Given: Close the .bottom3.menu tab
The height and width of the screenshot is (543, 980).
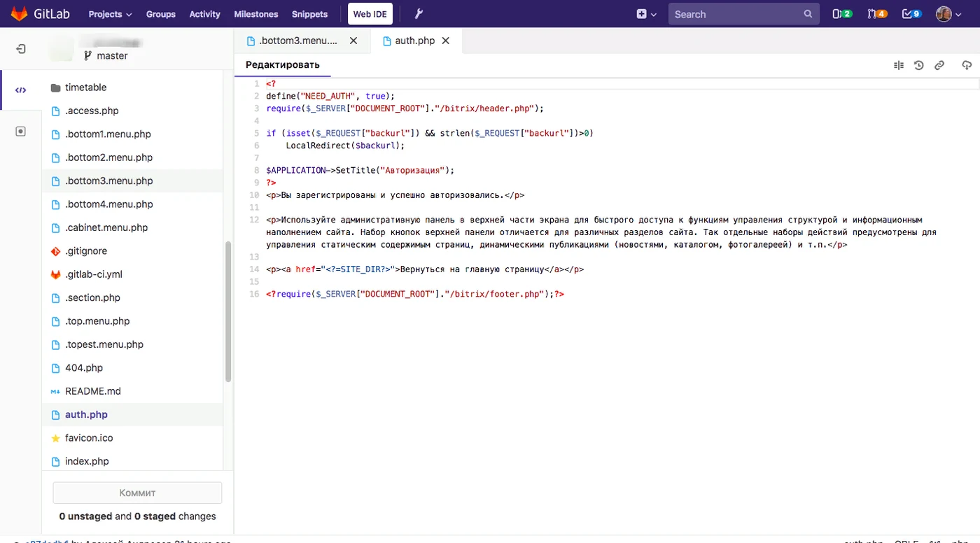Looking at the screenshot, I should coord(353,41).
